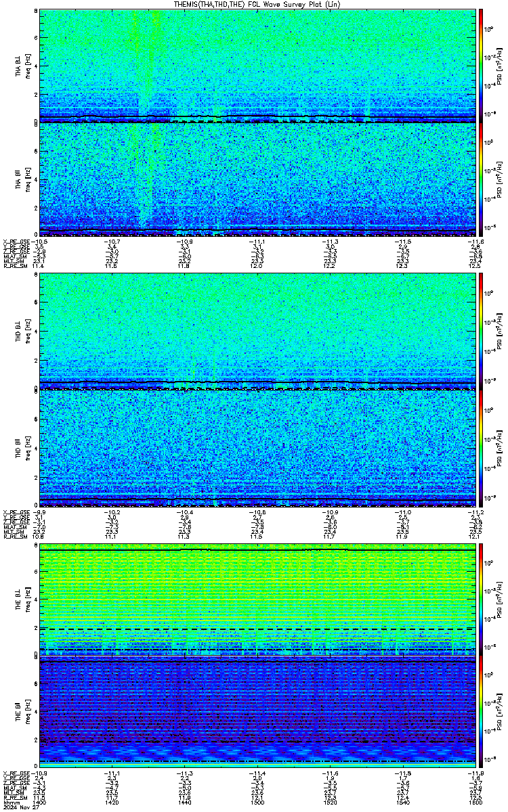Viewport: 508px width, 812px height.
Task: Click the 'PSD [nT²/Hz]' label beside THA B⊥
Action: (x=499, y=66)
